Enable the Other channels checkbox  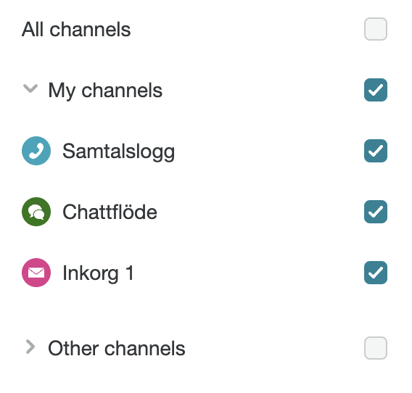[375, 348]
